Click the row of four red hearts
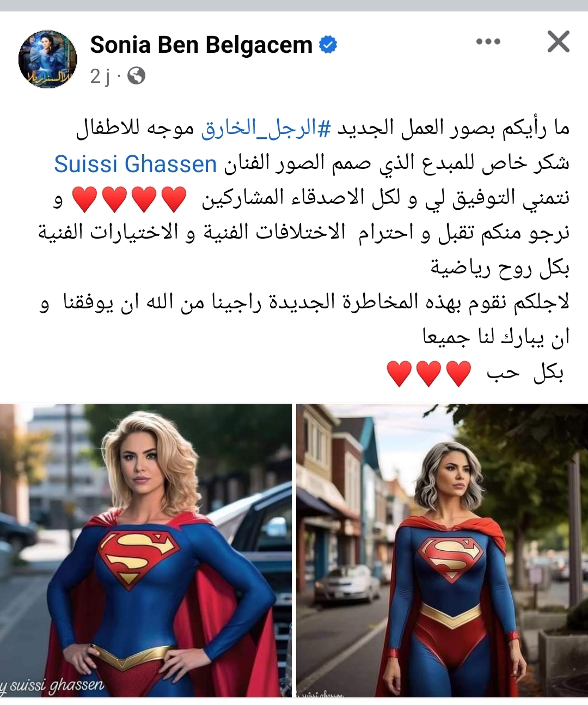This screenshot has width=588, height=705. pyautogui.click(x=130, y=199)
